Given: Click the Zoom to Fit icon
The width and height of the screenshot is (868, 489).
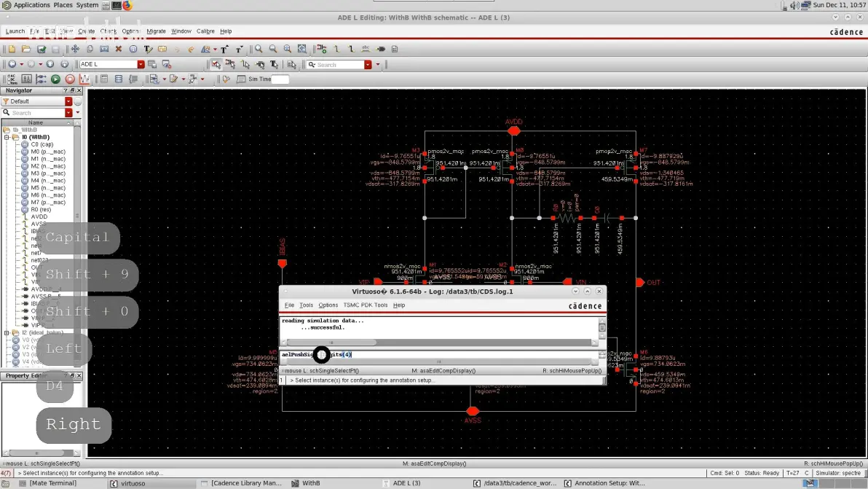Looking at the screenshot, I should pos(288,50).
